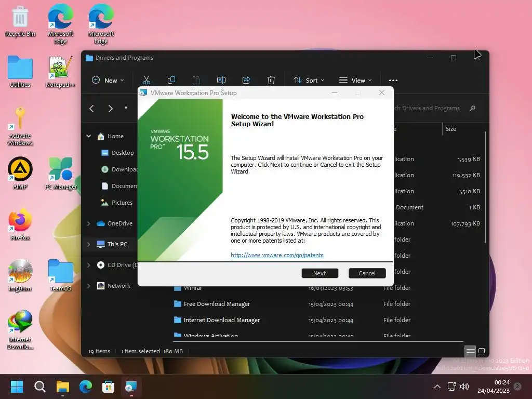Image resolution: width=532 pixels, height=399 pixels.
Task: Click Cancel in VMware setup wizard
Action: [x=367, y=273]
